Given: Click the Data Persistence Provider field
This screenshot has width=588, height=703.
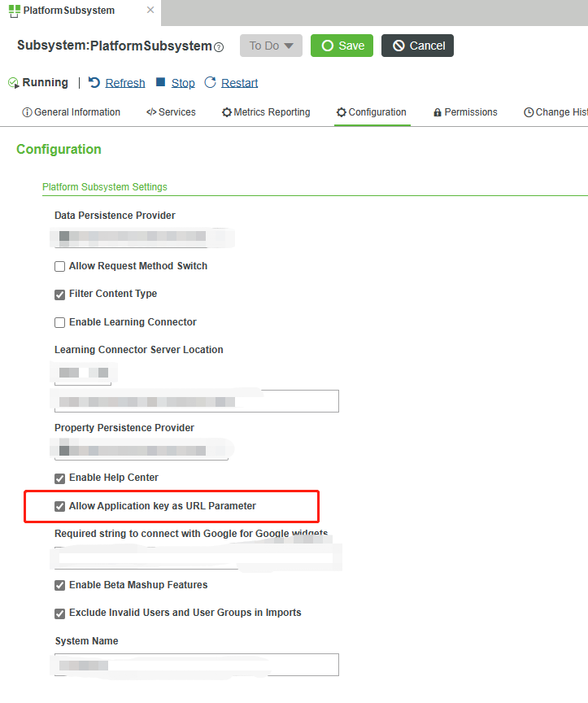Looking at the screenshot, I should [x=142, y=237].
